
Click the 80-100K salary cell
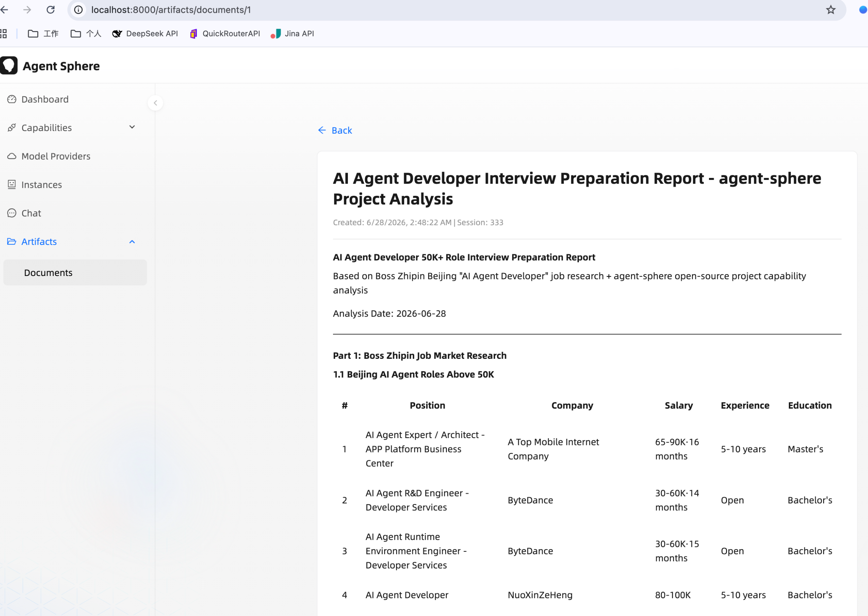(673, 595)
